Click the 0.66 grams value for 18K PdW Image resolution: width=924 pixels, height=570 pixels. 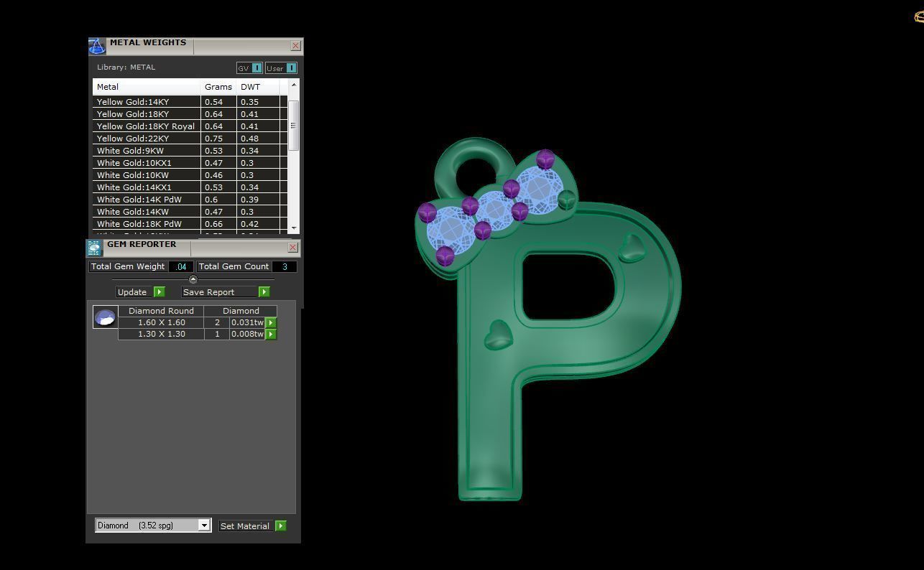[x=218, y=224]
